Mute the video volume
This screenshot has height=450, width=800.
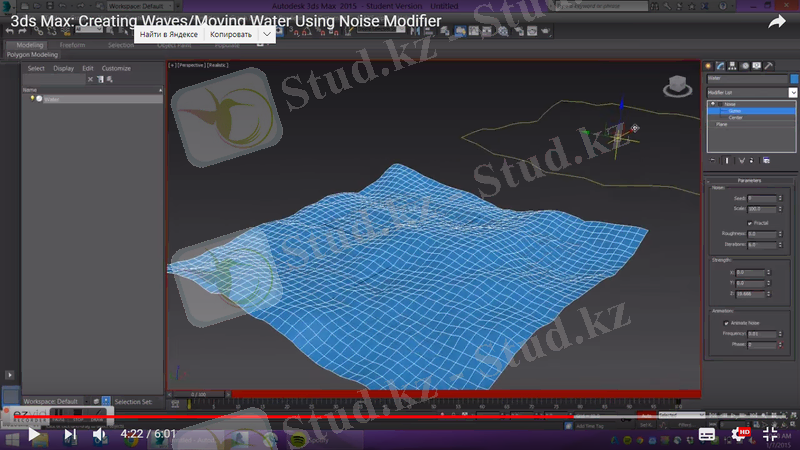pos(99,435)
